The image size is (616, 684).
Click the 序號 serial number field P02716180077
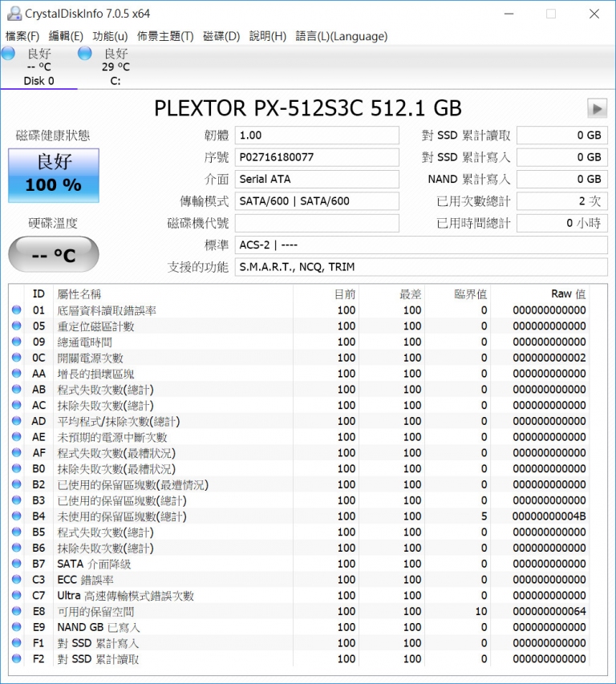tap(317, 157)
